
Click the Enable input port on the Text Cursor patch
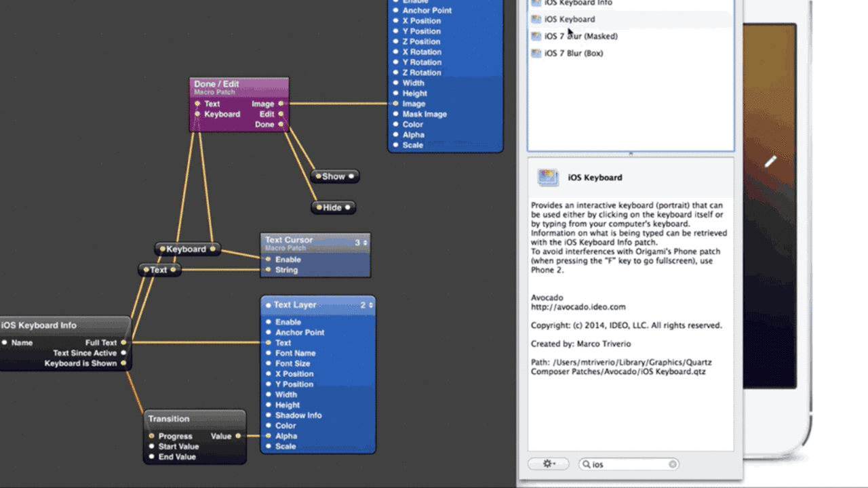point(269,260)
